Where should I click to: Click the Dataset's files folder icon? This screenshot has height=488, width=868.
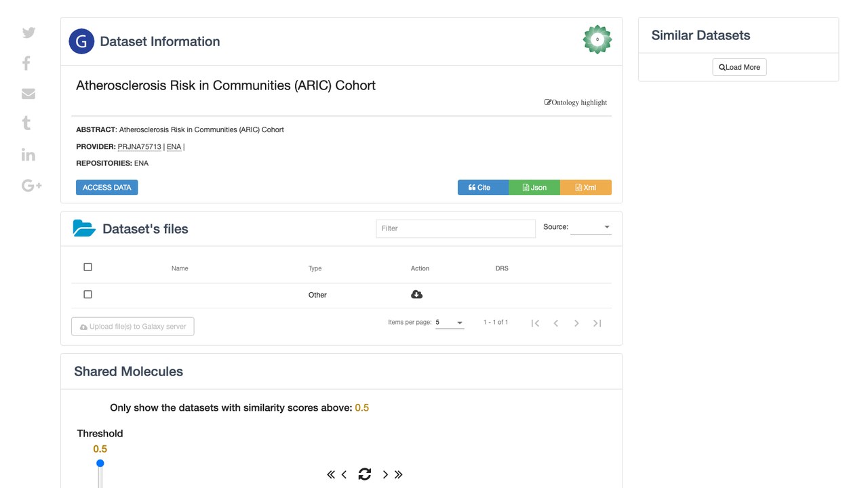point(84,228)
